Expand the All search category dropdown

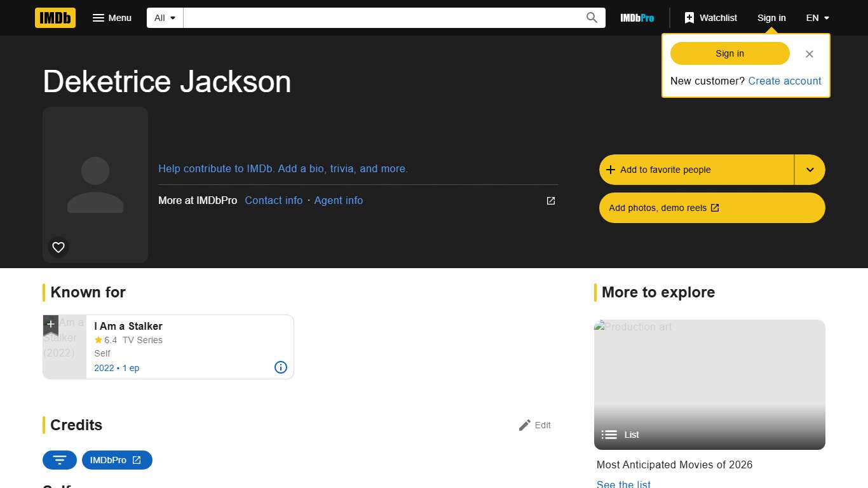(164, 18)
